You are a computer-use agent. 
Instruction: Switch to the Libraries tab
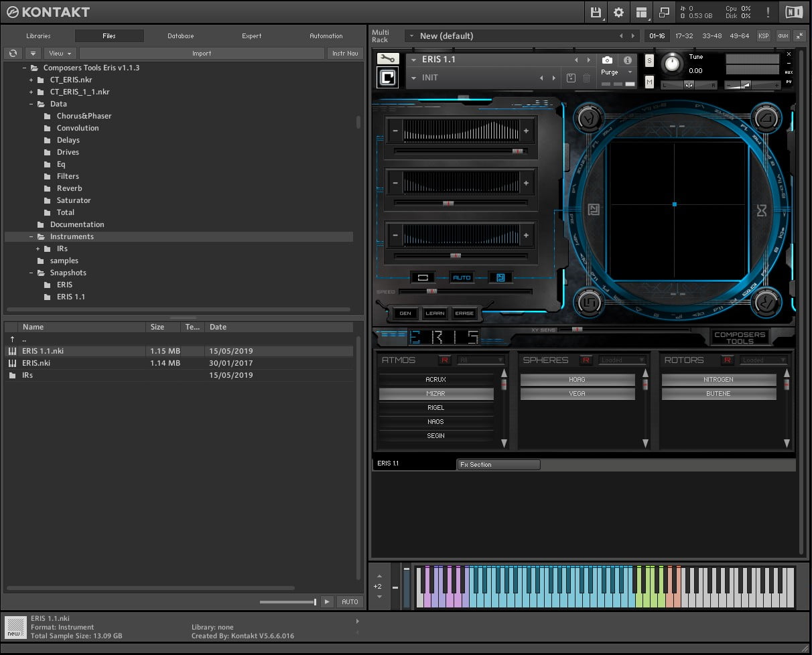tap(38, 36)
